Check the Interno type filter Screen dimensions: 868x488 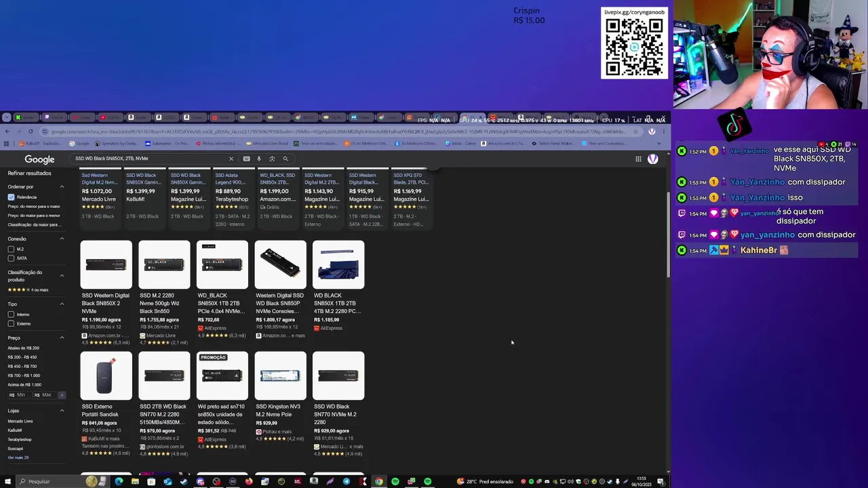coord(11,314)
